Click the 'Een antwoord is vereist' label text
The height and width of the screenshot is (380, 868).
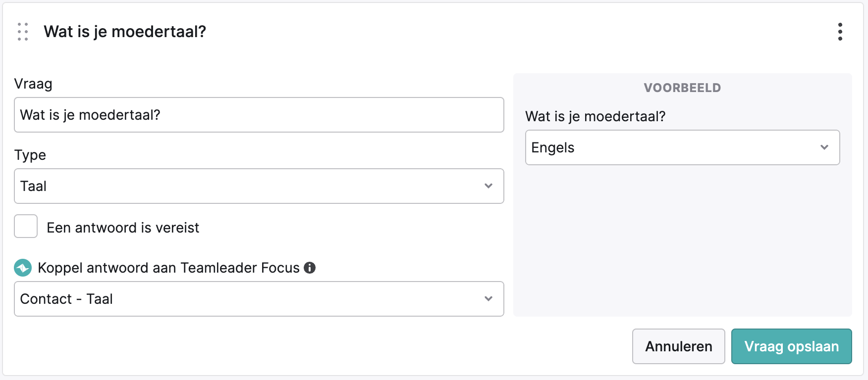tap(123, 228)
